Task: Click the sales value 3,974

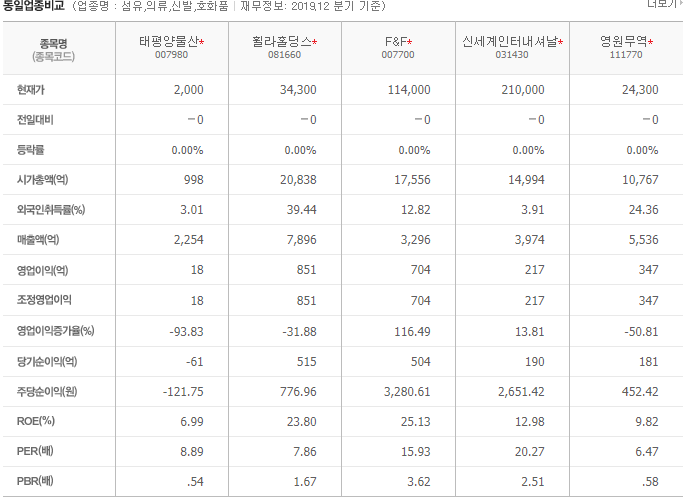Action: click(530, 240)
